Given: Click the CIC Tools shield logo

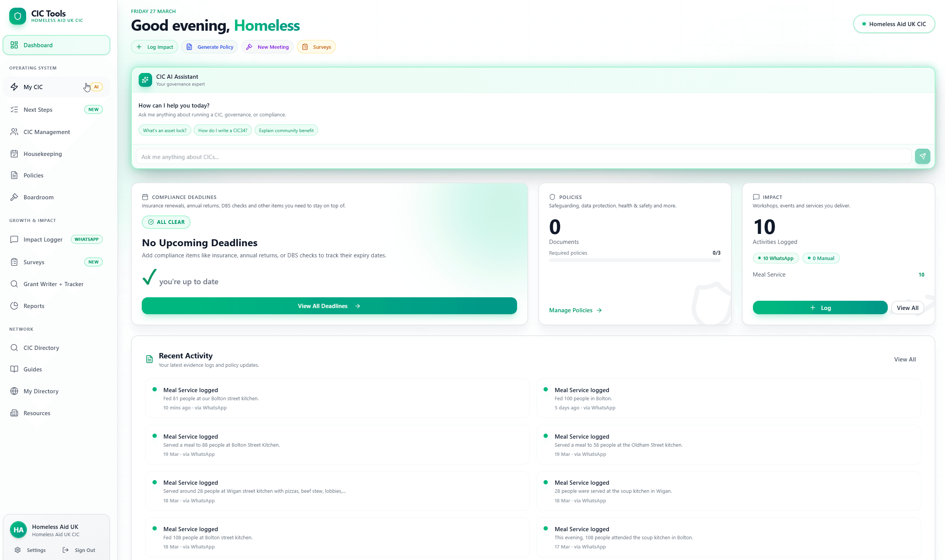Looking at the screenshot, I should pyautogui.click(x=17, y=16).
